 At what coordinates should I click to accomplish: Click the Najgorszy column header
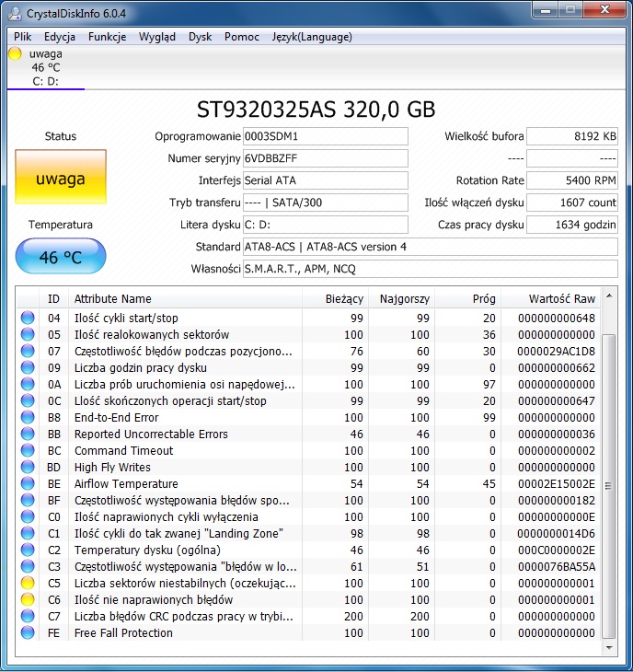[401, 298]
